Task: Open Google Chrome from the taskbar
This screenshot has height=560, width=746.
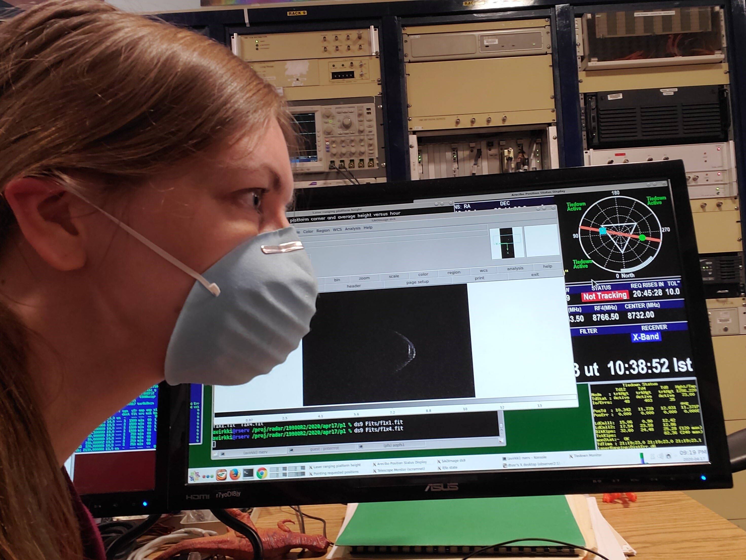Action: click(x=262, y=473)
